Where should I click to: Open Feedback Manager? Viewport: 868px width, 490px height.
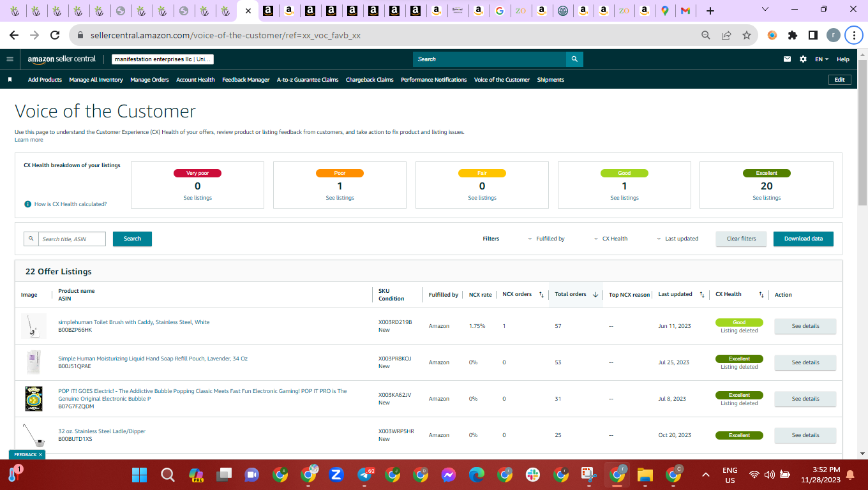coord(246,80)
